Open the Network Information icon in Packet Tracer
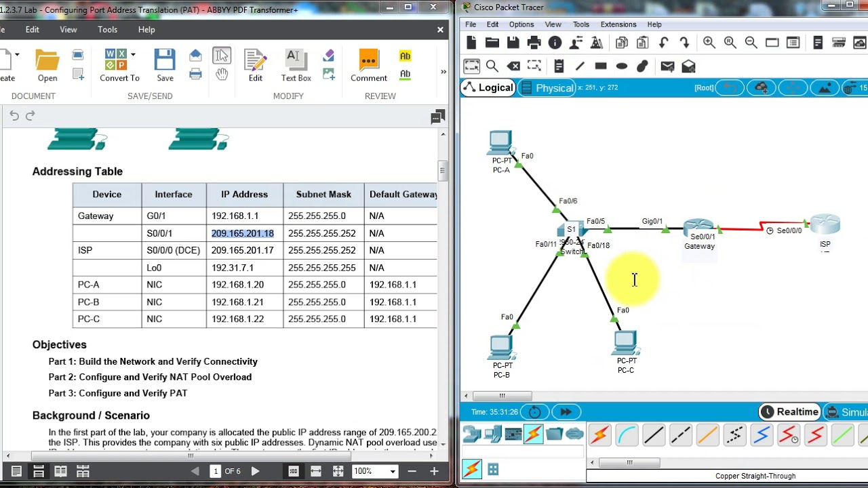This screenshot has width=868, height=488. pyautogui.click(x=555, y=43)
